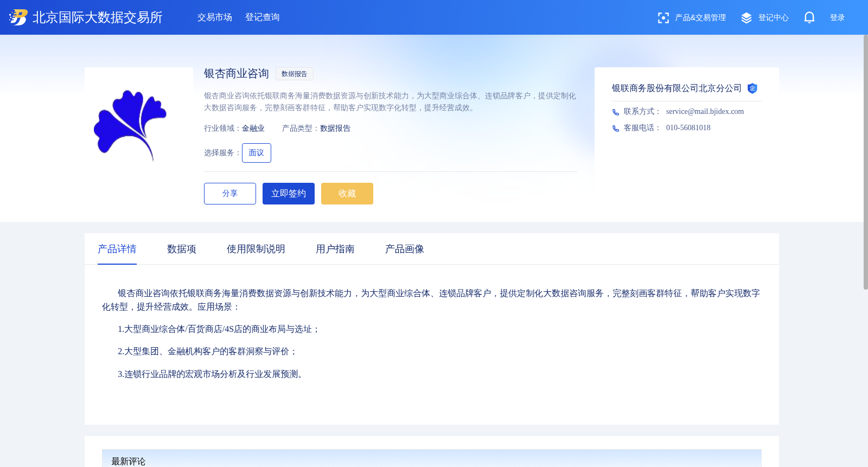Viewport: 868px width, 467px height.
Task: Open 登记中心 menu text
Action: (x=774, y=18)
